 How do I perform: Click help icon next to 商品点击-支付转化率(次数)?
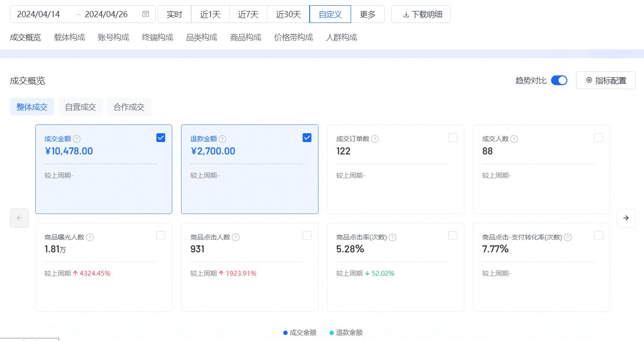point(568,237)
